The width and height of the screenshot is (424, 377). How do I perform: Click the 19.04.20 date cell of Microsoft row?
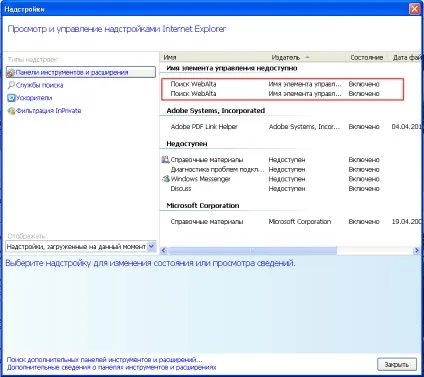406,222
